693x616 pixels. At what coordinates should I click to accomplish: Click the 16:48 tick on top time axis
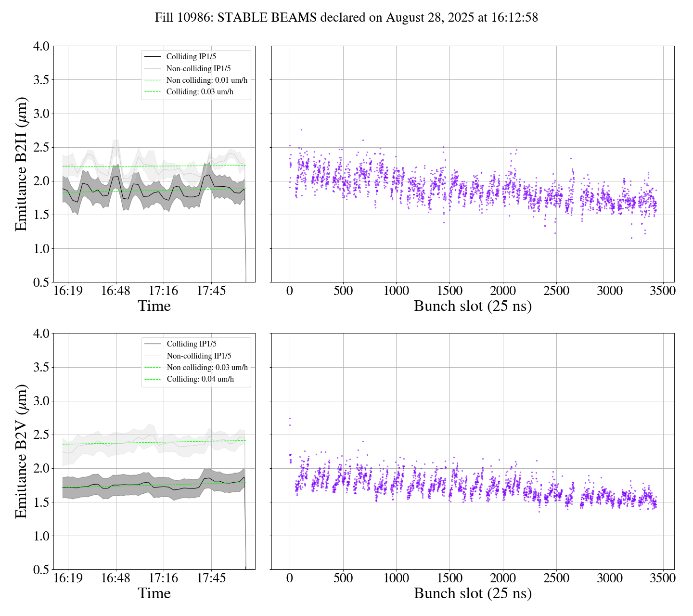tap(115, 291)
